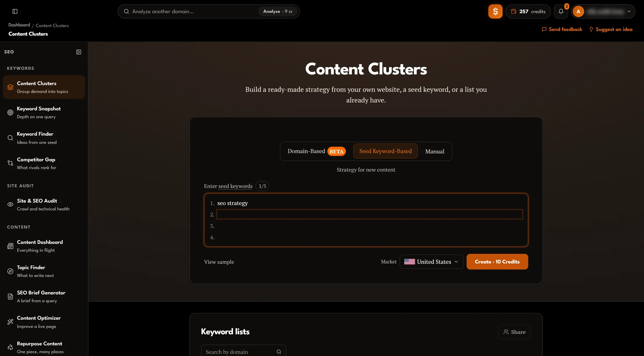This screenshot has height=356, width=644.
Task: Click the Site & SEO Audit eye icon
Action: [x=10, y=204]
